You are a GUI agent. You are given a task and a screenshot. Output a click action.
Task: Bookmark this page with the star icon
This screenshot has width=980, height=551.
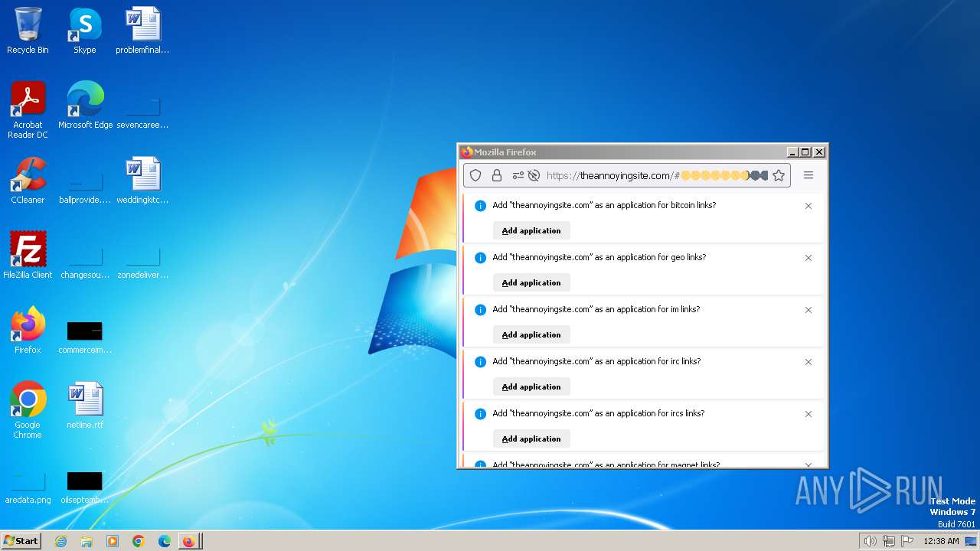click(779, 175)
